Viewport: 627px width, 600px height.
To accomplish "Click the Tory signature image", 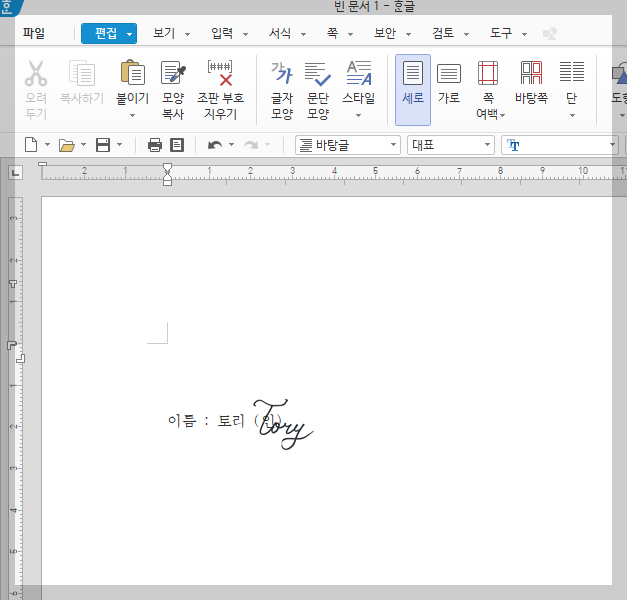I will tap(283, 424).
